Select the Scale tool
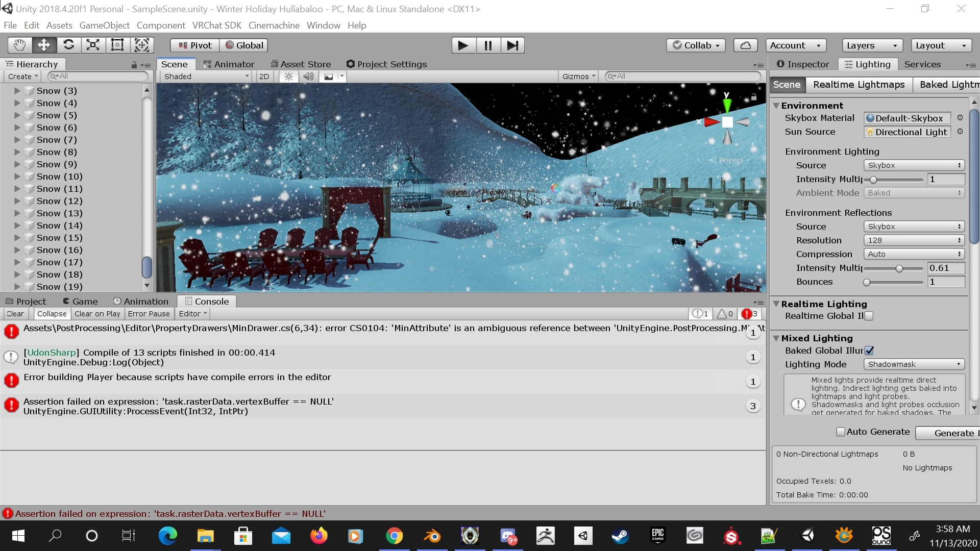 pos(93,45)
